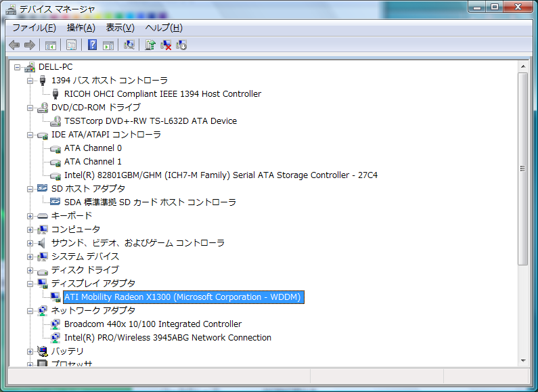Click the vertical scrollbar down arrow

coord(522,360)
